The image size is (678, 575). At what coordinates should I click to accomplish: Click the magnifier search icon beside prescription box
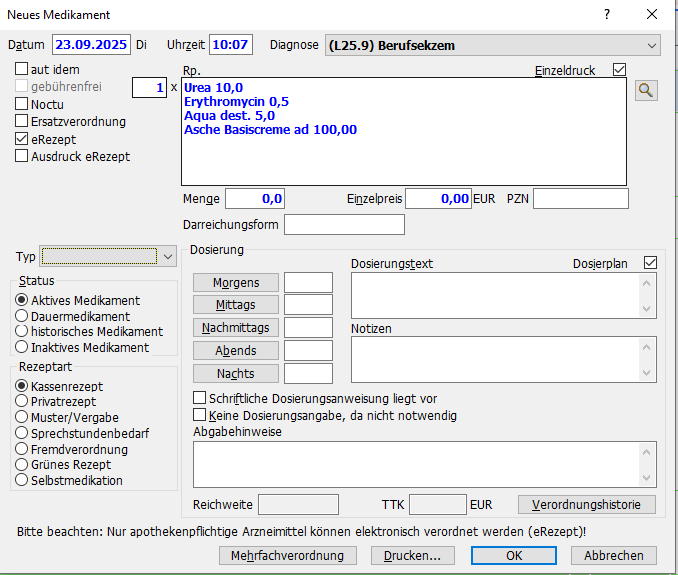(646, 91)
